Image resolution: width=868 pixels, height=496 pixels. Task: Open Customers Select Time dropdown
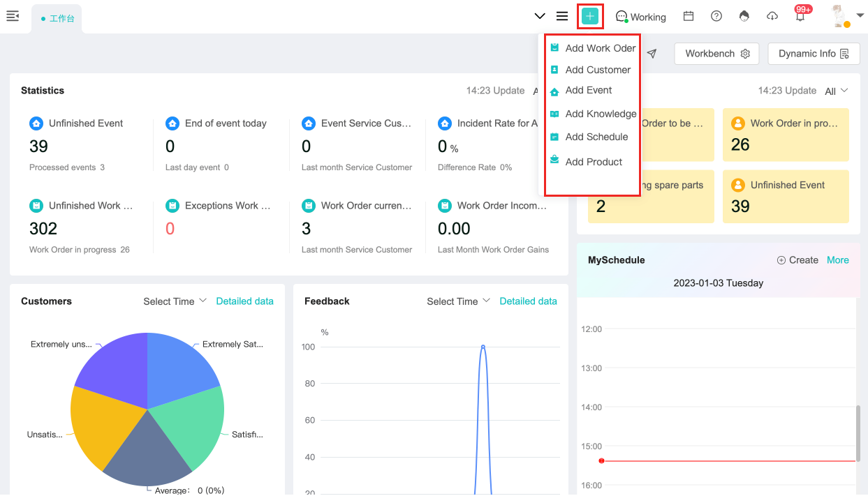(x=175, y=301)
